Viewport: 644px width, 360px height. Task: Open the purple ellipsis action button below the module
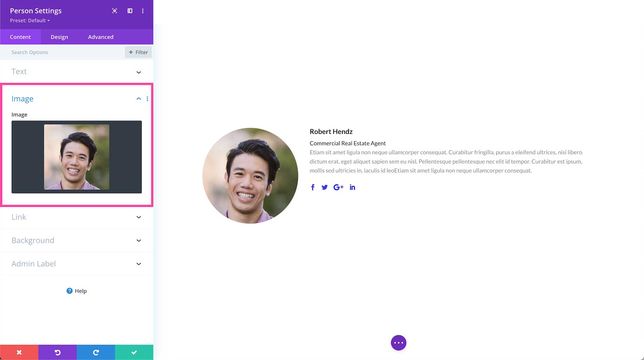pyautogui.click(x=398, y=342)
